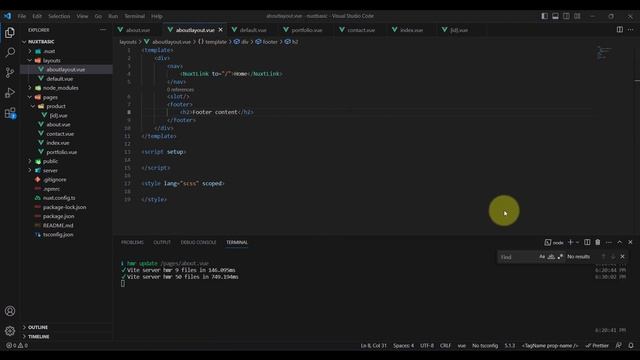Open the Explorer view in activity bar
Image resolution: width=640 pixels, height=360 pixels.
[10, 33]
